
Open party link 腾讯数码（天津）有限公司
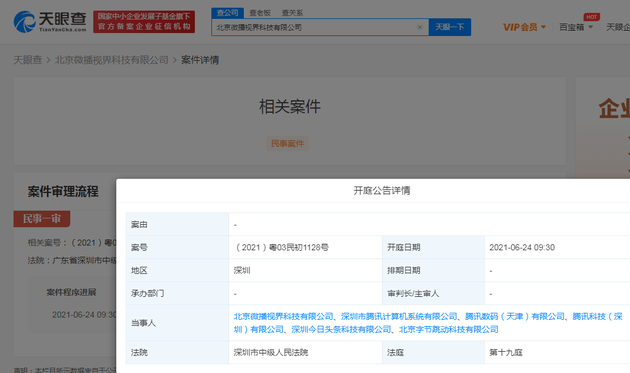point(515,317)
